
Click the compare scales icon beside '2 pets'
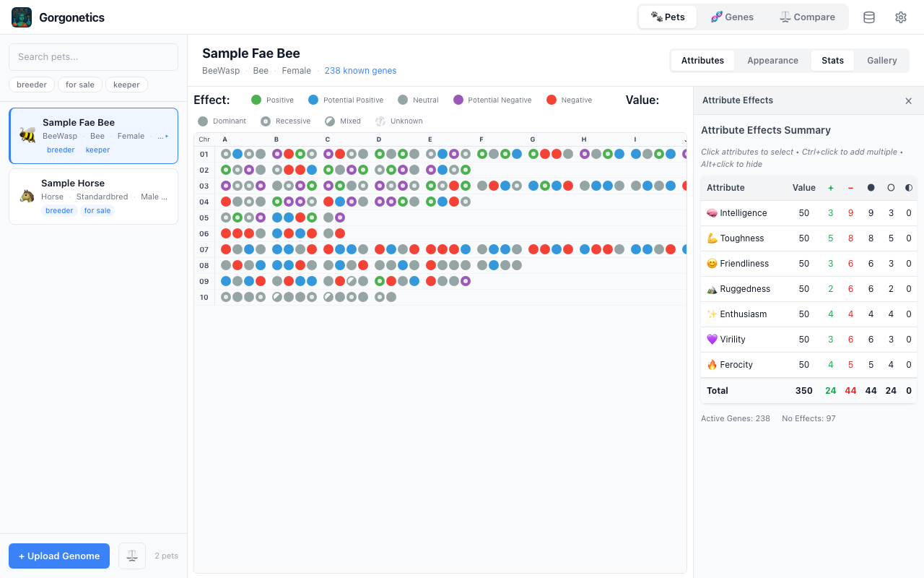(x=131, y=556)
